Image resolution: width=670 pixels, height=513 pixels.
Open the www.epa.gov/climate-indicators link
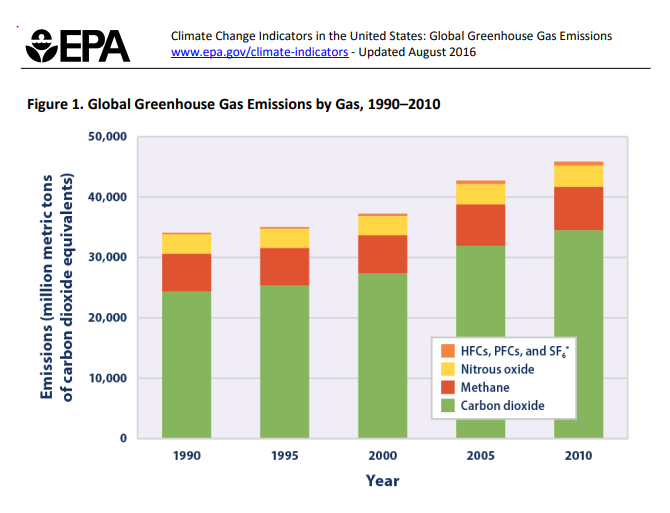(260, 51)
